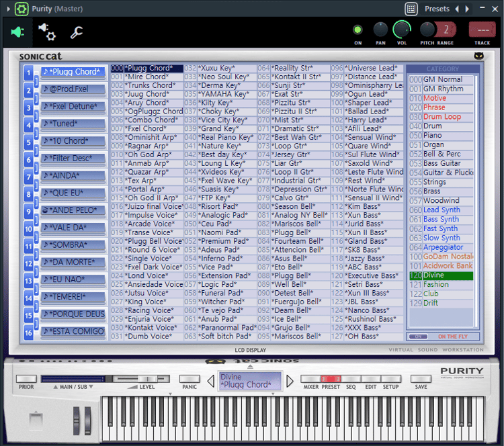Choose preset 063 *Soft bitch Pad*
504x446 pixels.
tap(220, 337)
